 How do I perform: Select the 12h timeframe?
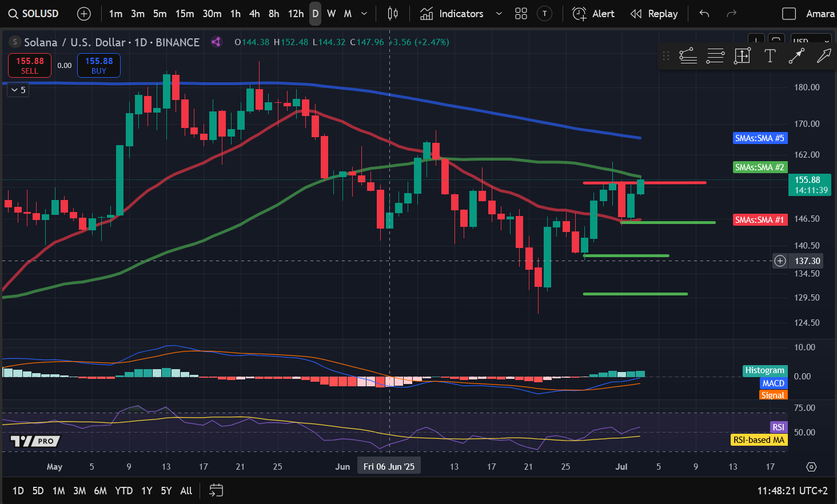click(x=296, y=14)
